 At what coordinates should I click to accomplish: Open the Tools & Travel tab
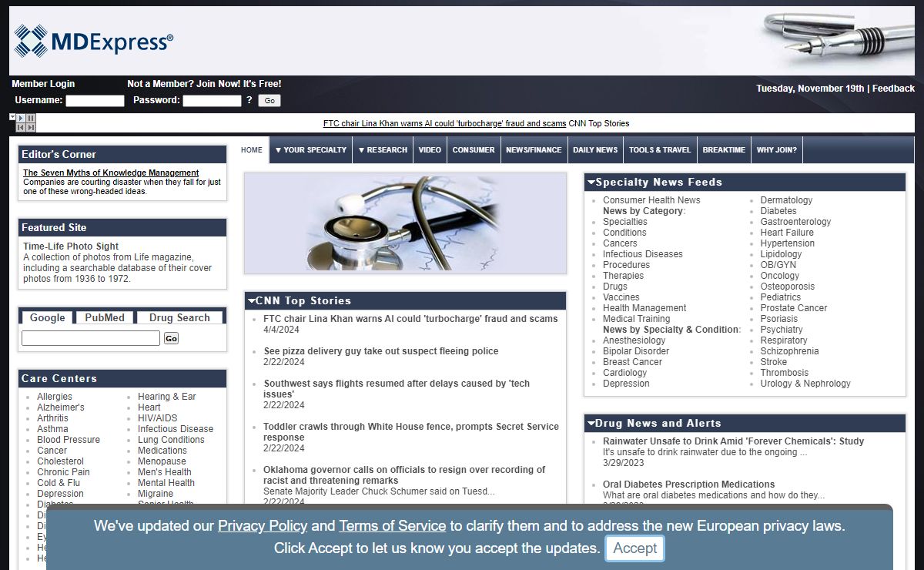(x=660, y=150)
